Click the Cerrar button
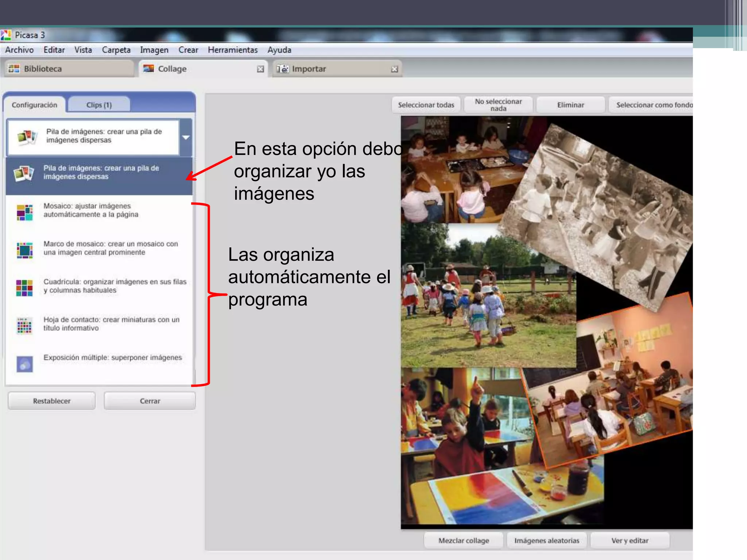The width and height of the screenshot is (747, 560). click(x=150, y=401)
